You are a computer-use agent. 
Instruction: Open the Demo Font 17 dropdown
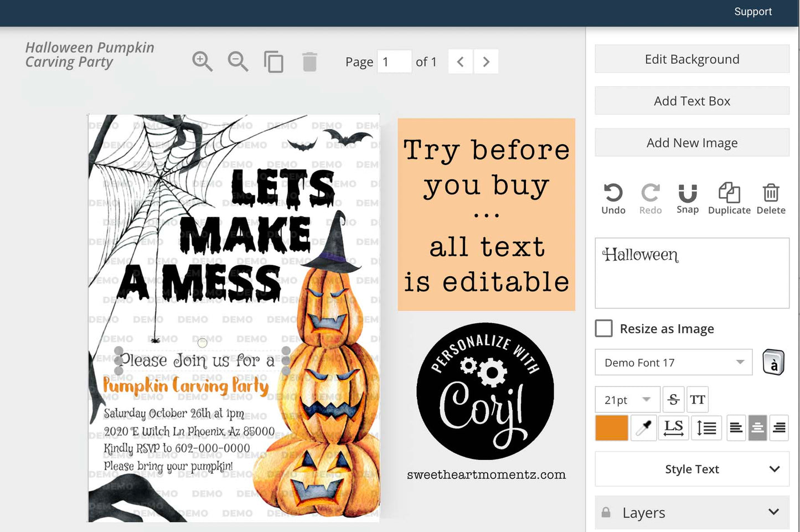(x=673, y=363)
